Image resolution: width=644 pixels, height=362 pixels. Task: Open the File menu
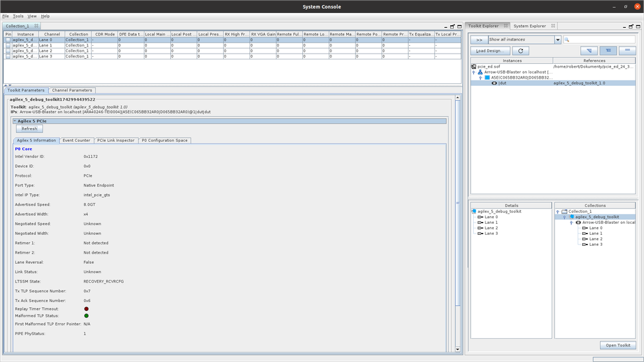(6, 16)
